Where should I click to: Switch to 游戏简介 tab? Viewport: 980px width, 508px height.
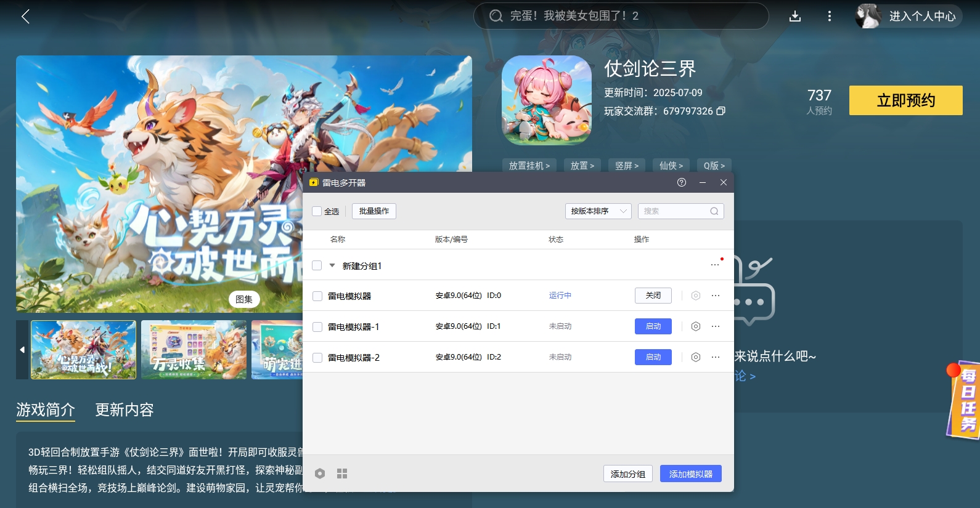[x=46, y=409]
